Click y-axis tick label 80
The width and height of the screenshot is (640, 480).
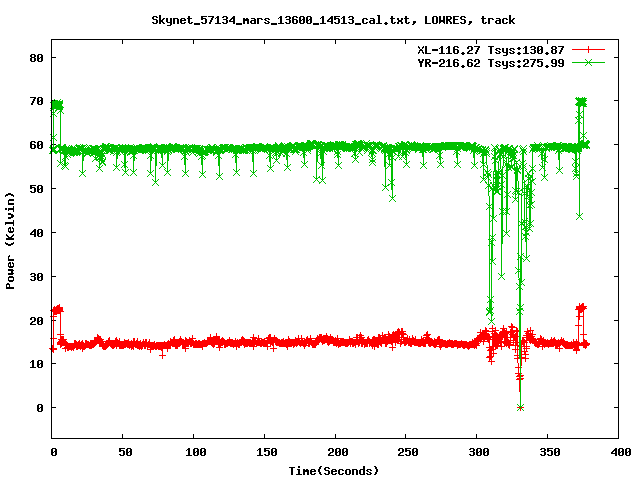(36, 58)
